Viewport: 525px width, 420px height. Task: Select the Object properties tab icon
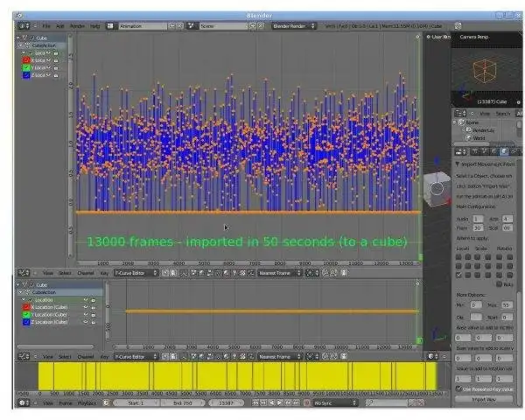[x=504, y=151]
